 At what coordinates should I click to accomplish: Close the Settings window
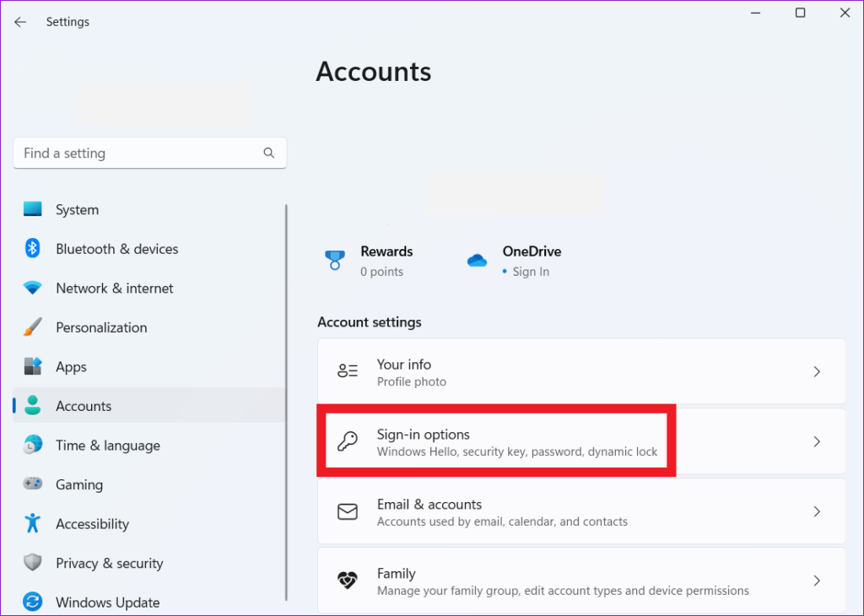click(845, 13)
